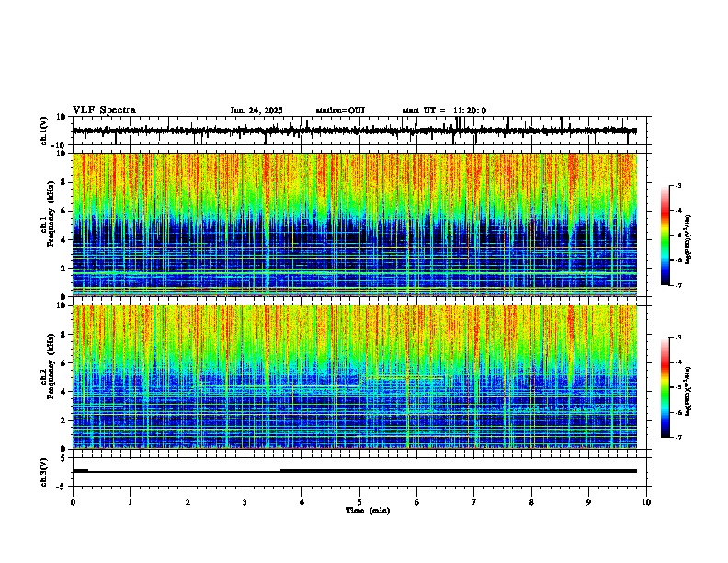
Task: Click the ch.2 spectrogram color scale bar
Action: pos(665,387)
